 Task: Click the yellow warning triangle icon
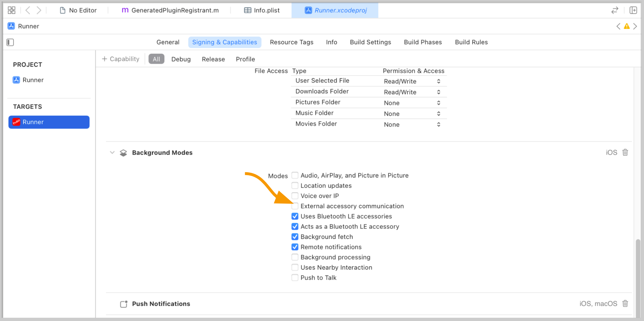click(627, 26)
